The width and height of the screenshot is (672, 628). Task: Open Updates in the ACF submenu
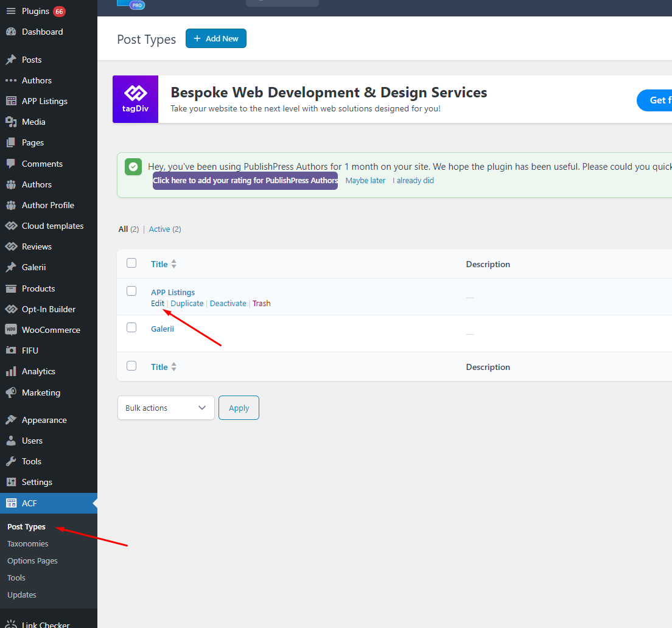click(22, 595)
